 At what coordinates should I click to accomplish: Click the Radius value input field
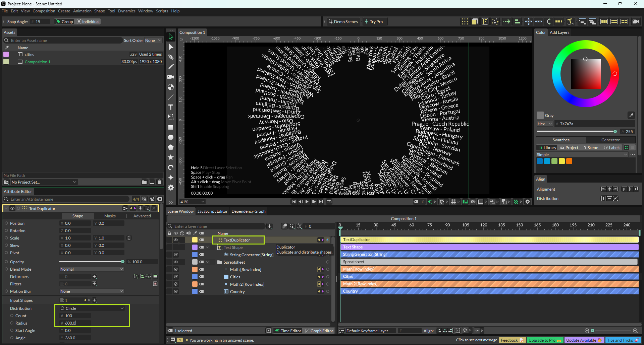pyautogui.click(x=76, y=323)
